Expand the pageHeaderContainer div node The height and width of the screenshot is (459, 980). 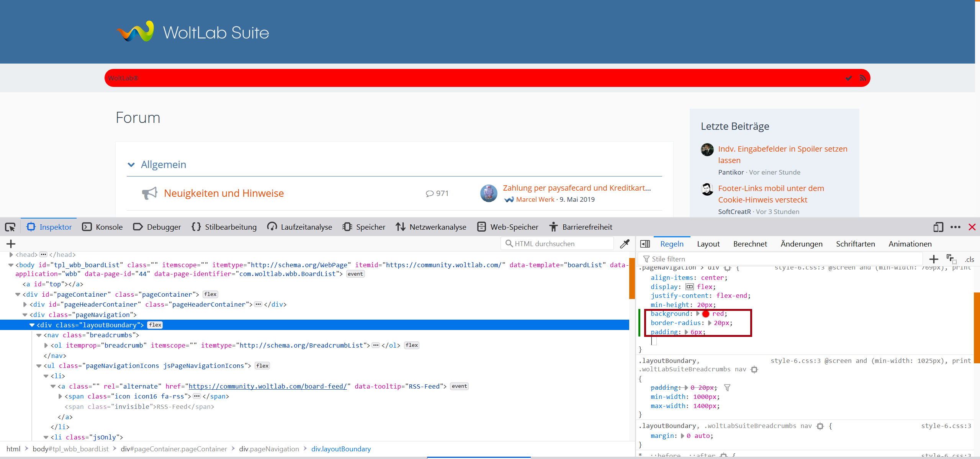pos(25,305)
